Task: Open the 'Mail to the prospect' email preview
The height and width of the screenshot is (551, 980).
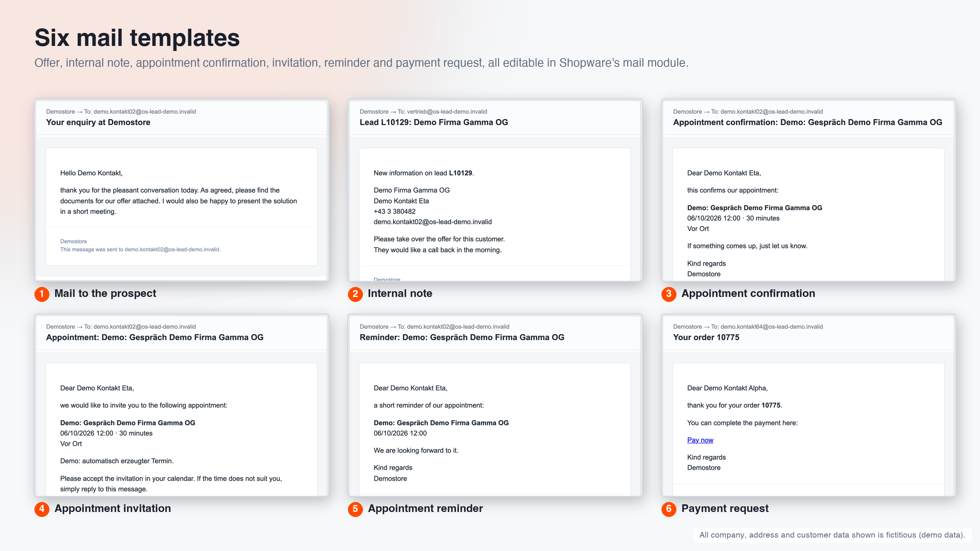Action: pos(181,190)
